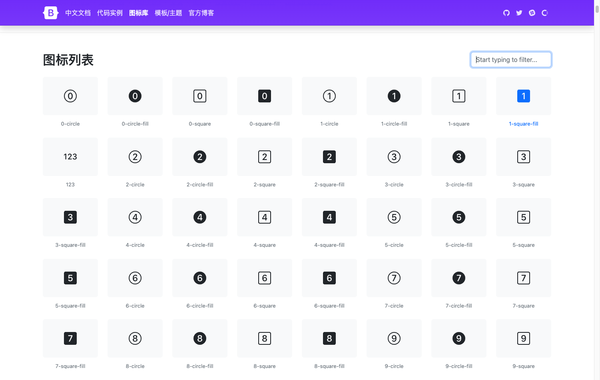Image resolution: width=600 pixels, height=380 pixels.
Task: Select the 7-square-fill icon tile
Action: click(70, 339)
